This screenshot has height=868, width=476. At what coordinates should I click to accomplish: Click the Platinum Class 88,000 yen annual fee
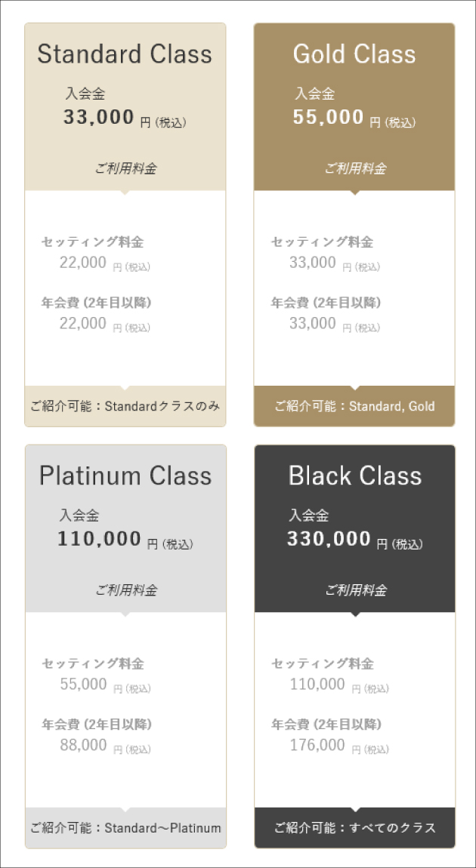pyautogui.click(x=84, y=746)
